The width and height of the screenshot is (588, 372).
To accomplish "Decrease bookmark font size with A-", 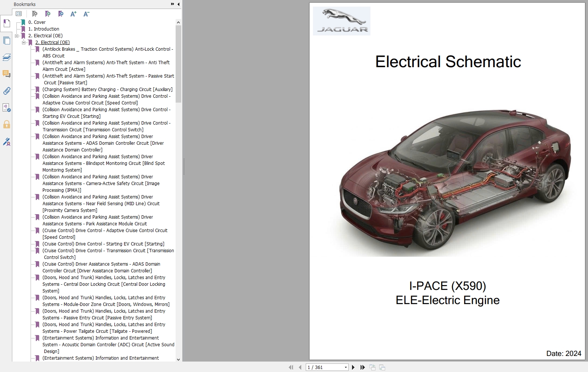I will (x=86, y=14).
